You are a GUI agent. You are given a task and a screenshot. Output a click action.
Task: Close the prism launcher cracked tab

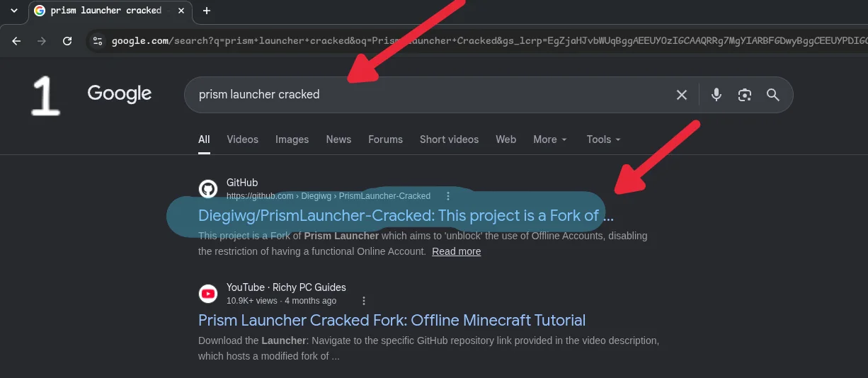coord(182,11)
